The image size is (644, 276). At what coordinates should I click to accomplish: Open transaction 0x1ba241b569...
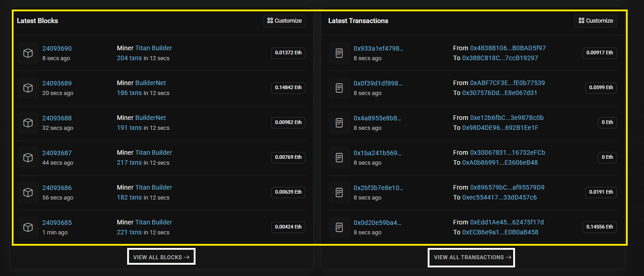tap(377, 152)
